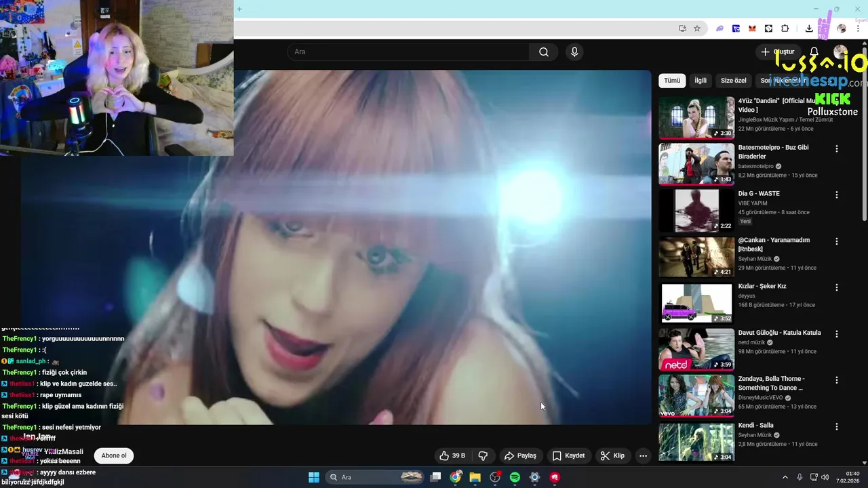
Task: Click the Kaydet save button
Action: pyautogui.click(x=568, y=455)
